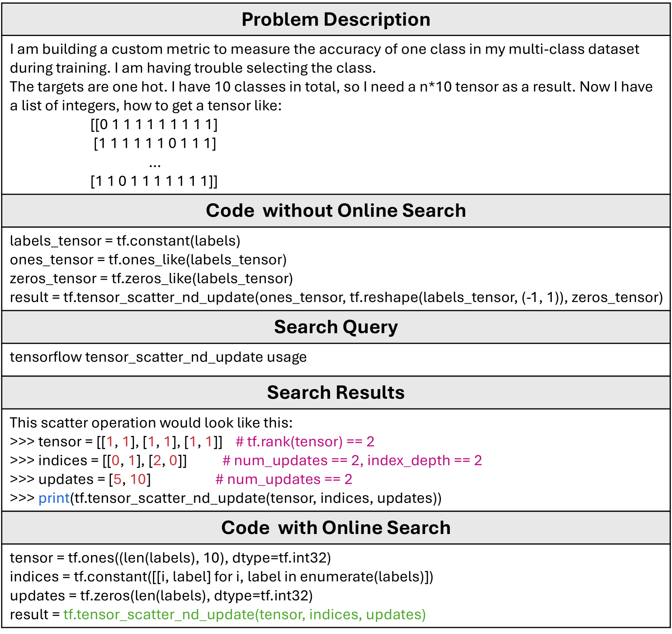Screen dimensions: 672x634
Task: Click the ellipsis between the matrix rows
Action: tap(155, 165)
